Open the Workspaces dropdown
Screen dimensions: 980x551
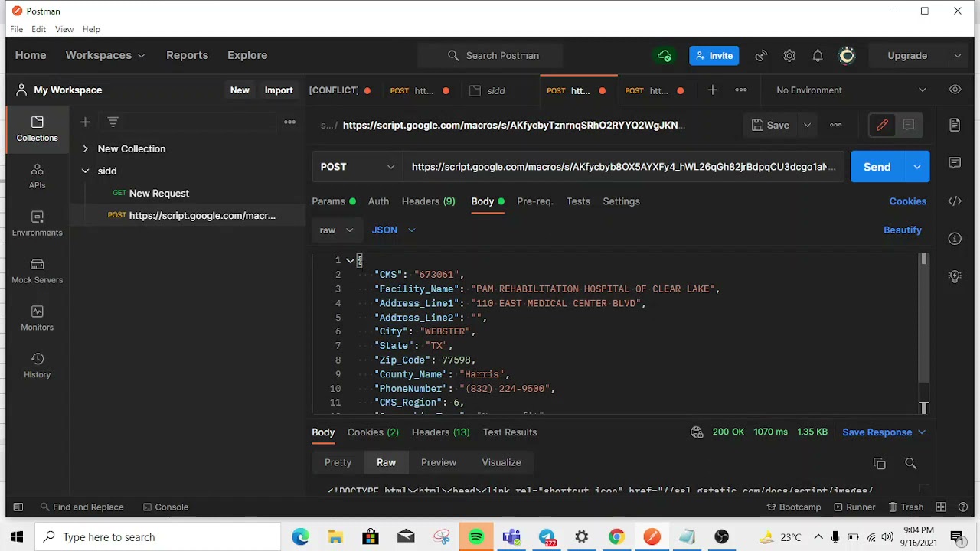click(x=105, y=55)
